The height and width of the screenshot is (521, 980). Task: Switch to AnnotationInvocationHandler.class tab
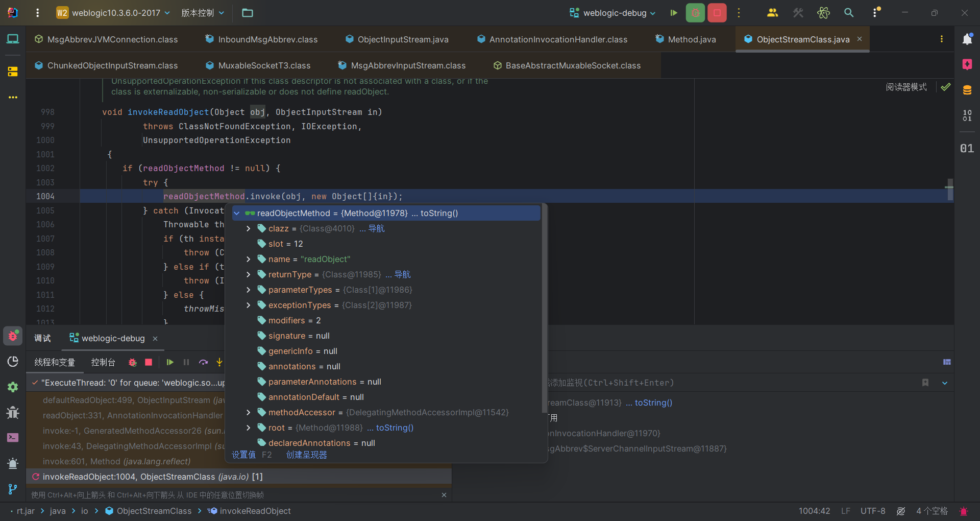coord(552,39)
